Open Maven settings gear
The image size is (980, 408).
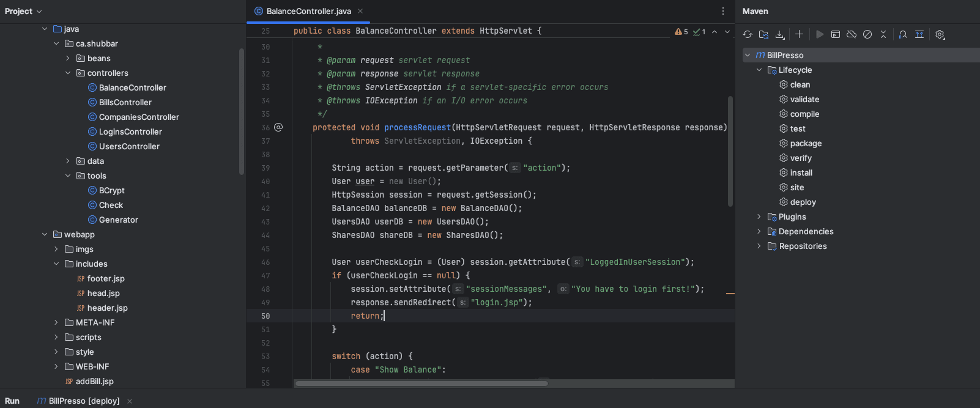[x=940, y=34]
